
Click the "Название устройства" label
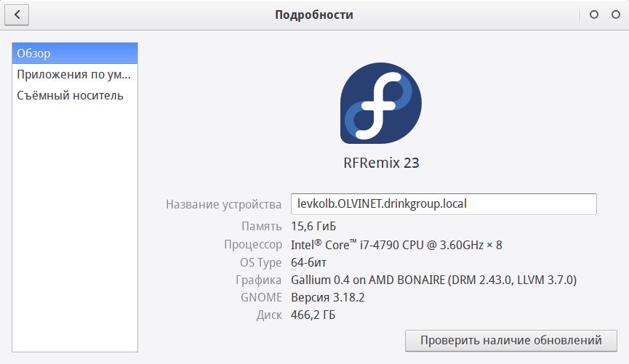223,205
